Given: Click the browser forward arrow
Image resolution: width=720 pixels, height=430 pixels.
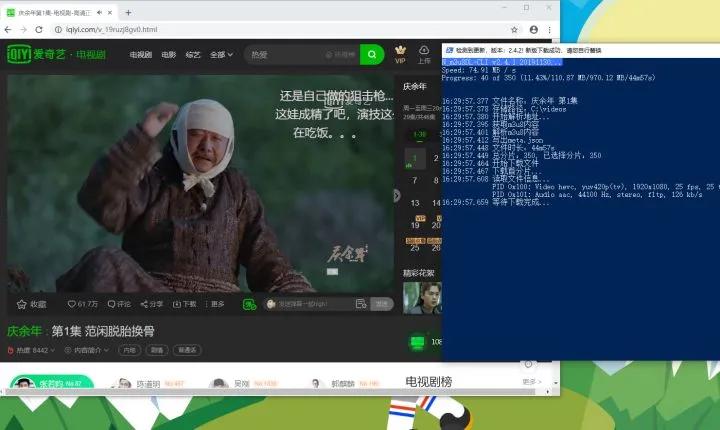Looking at the screenshot, I should [23, 29].
